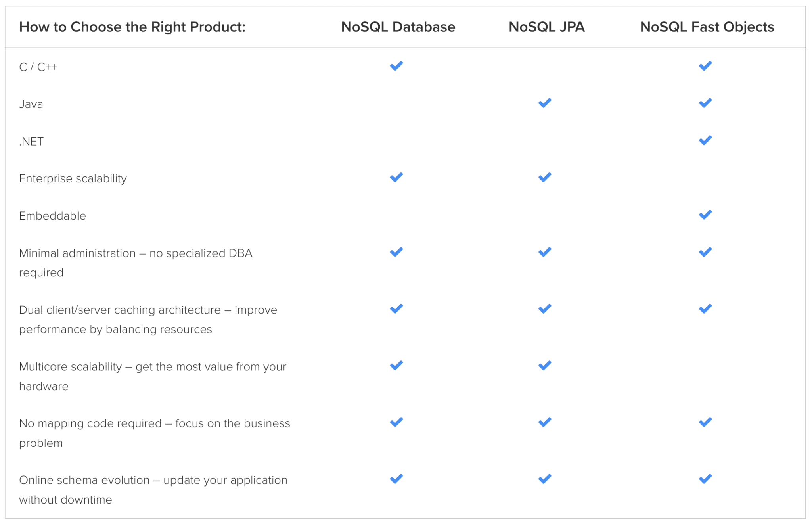
Task: Click the Enterprise scalability row label
Action: tap(73, 179)
